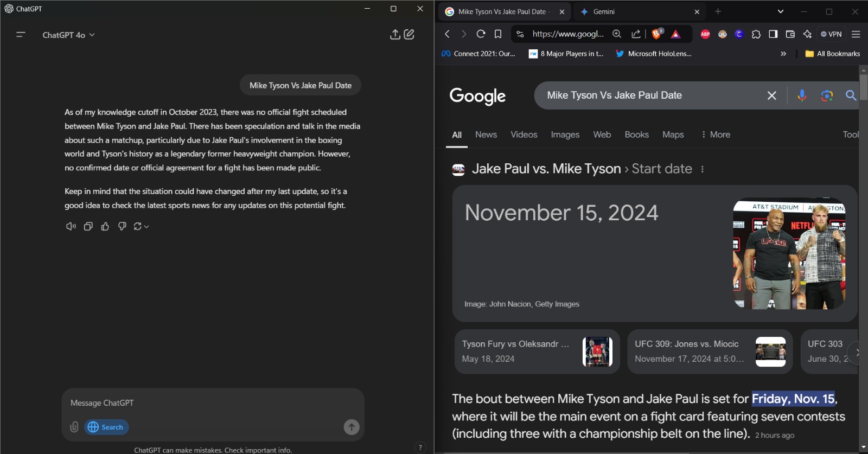Switch to the Images results tab
868x454 pixels.
coord(565,135)
